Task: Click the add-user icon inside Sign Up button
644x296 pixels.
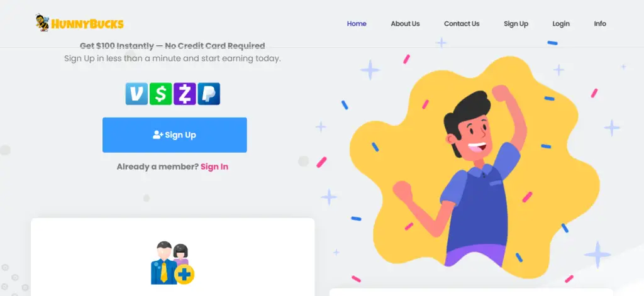Action: pos(158,134)
